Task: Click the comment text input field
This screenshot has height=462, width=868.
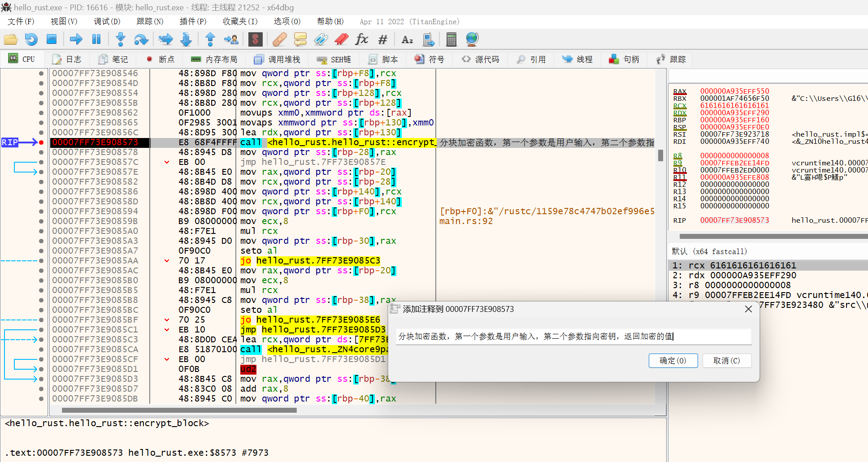Action: tap(574, 337)
